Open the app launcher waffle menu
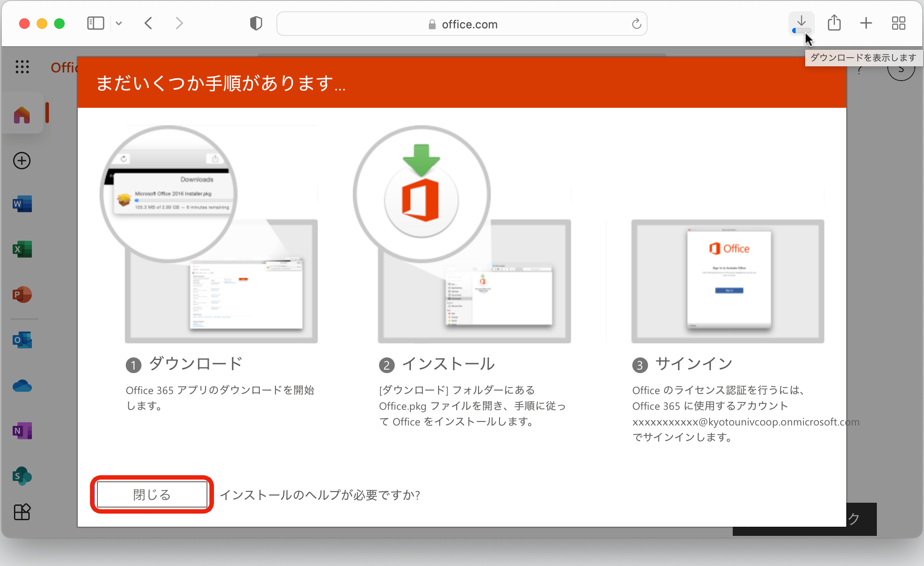 22,67
